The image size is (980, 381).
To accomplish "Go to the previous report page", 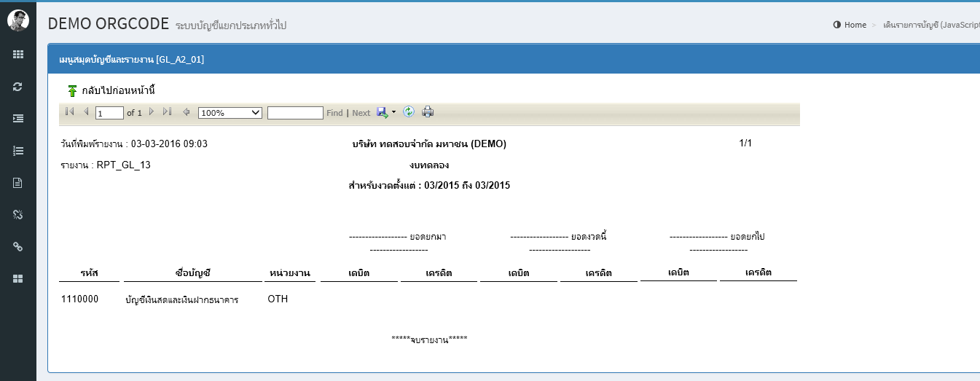I will coord(86,112).
